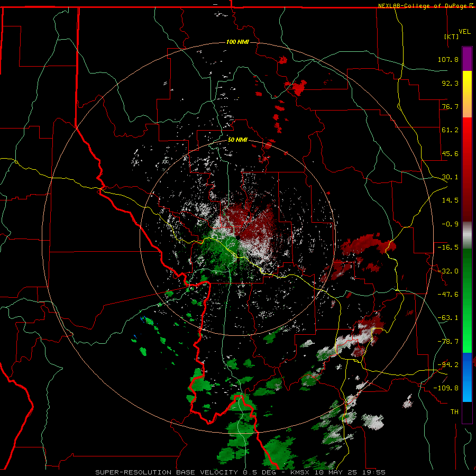Image resolution: width=476 pixels, height=476 pixels.
Task: Click the gray near-zero segment of the color bar
Action: (x=467, y=235)
